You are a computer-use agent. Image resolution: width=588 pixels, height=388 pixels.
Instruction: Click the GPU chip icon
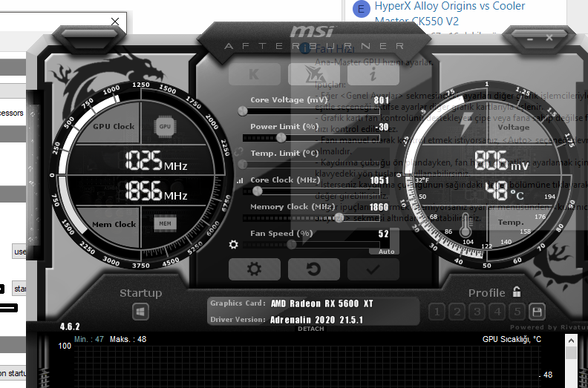click(x=165, y=126)
